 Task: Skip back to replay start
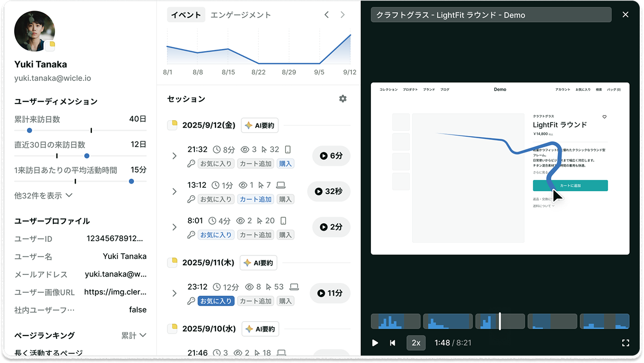393,343
